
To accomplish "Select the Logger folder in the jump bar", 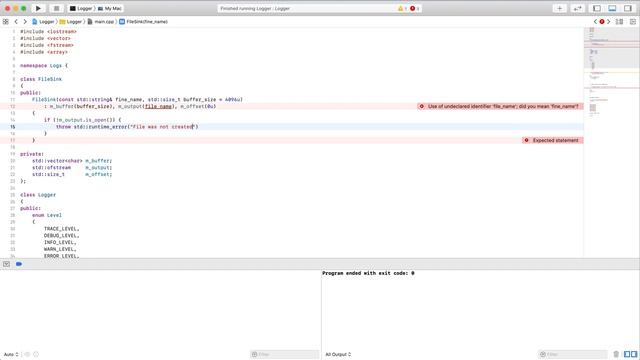I will pyautogui.click(x=71, y=22).
